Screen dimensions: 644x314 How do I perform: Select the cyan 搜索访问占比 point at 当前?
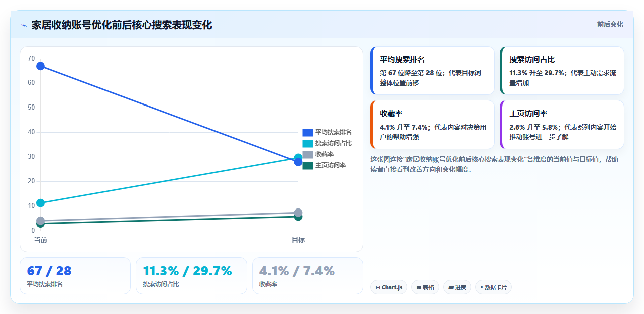coord(40,203)
